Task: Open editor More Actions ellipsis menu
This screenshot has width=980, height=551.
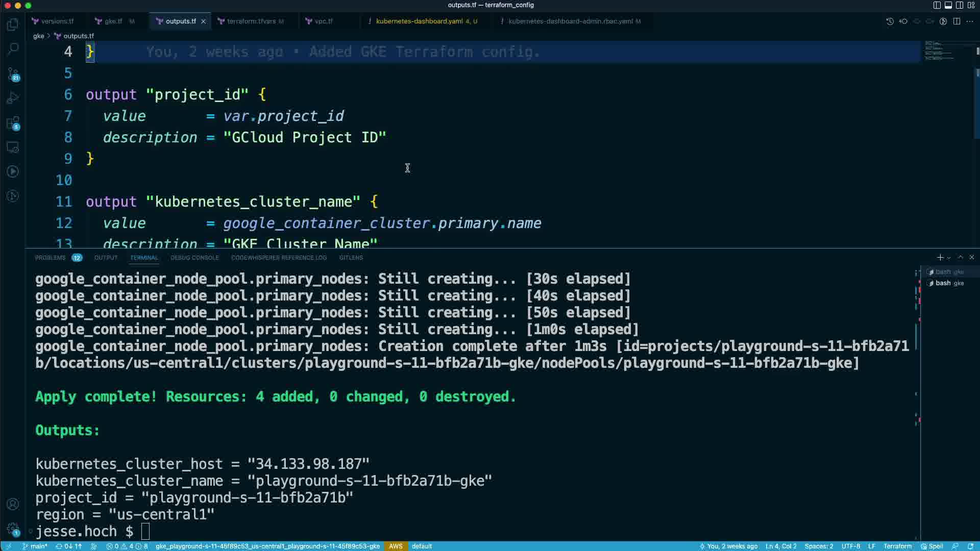Action: pos(970,21)
